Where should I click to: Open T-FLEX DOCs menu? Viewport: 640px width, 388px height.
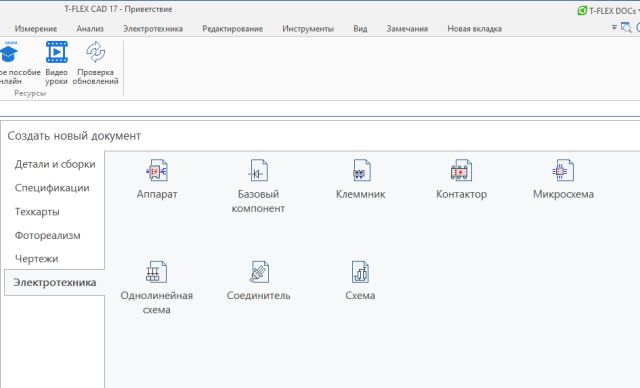pyautogui.click(x=608, y=11)
